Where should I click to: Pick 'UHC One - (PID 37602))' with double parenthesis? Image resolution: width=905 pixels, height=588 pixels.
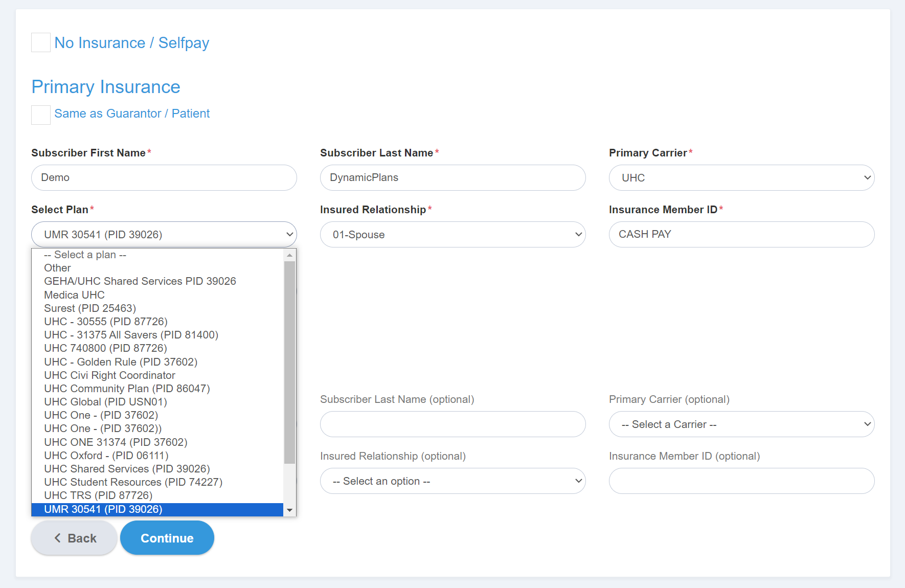coord(157,428)
